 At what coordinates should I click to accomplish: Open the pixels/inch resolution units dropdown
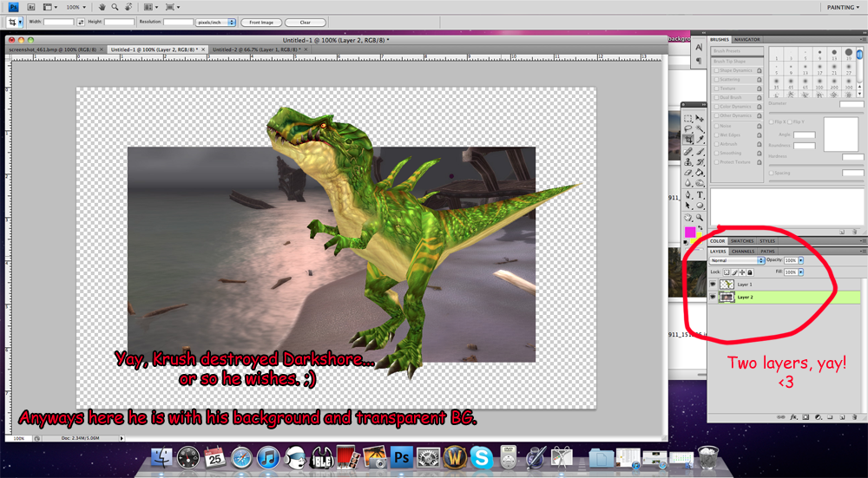coord(216,23)
